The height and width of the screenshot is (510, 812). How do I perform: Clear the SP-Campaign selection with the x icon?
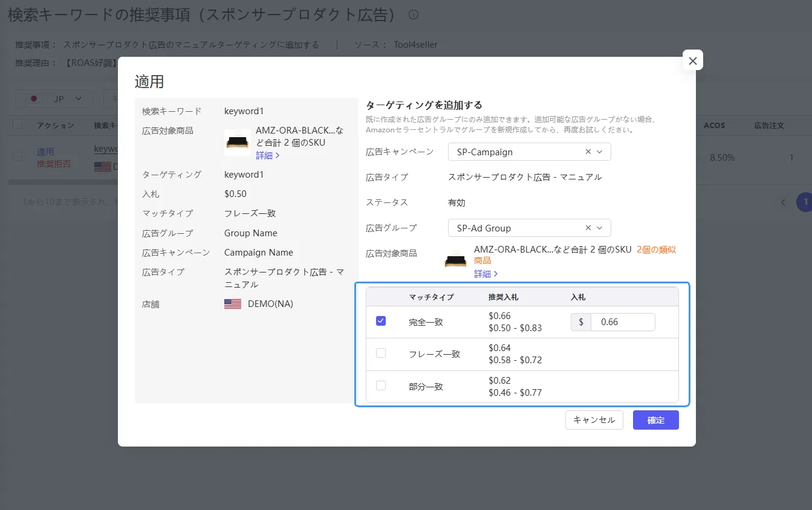[588, 152]
